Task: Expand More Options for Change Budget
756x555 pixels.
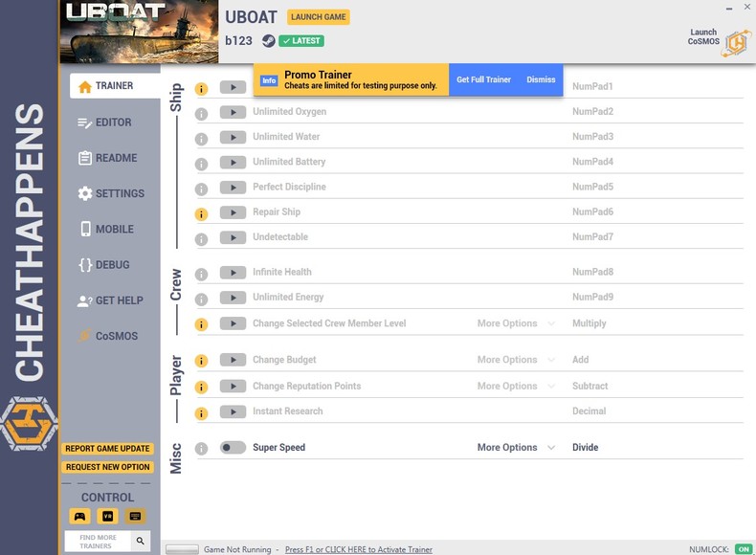Action: point(516,360)
